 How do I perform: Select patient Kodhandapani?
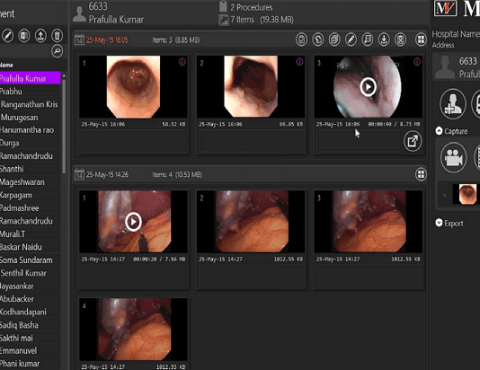tap(30, 312)
